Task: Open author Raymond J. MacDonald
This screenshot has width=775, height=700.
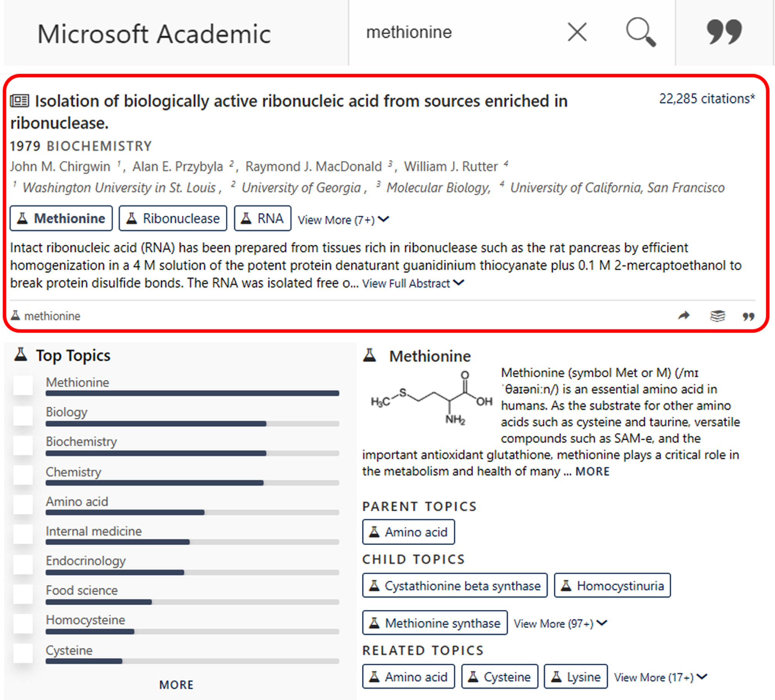Action: [x=313, y=166]
